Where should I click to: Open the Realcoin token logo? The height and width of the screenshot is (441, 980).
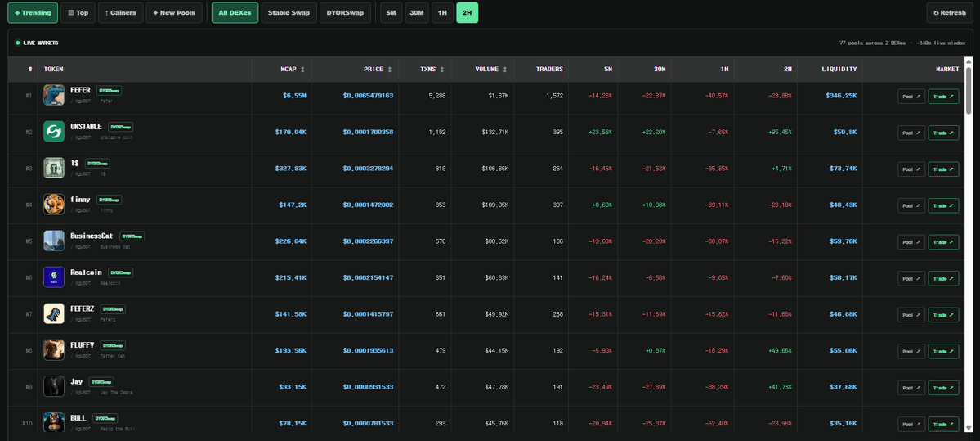pyautogui.click(x=54, y=277)
